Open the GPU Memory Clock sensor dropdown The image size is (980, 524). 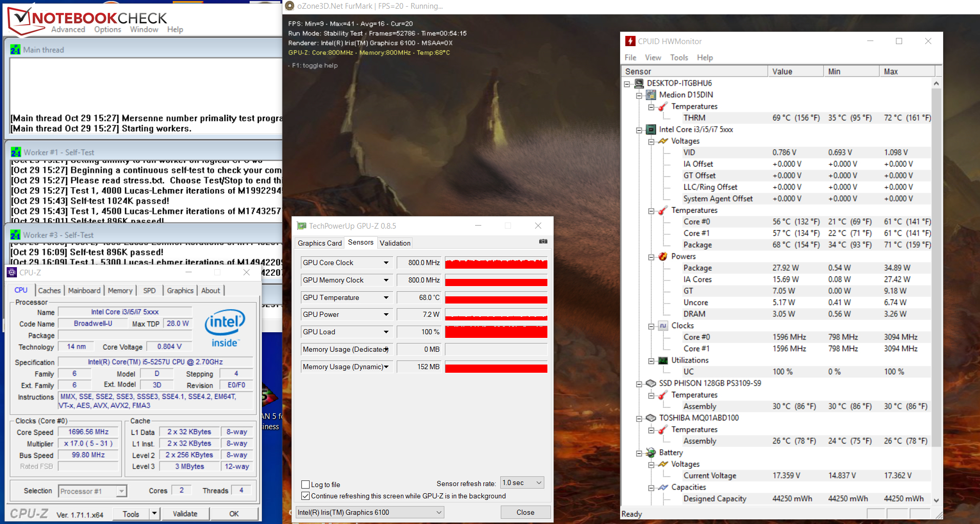[x=386, y=280]
